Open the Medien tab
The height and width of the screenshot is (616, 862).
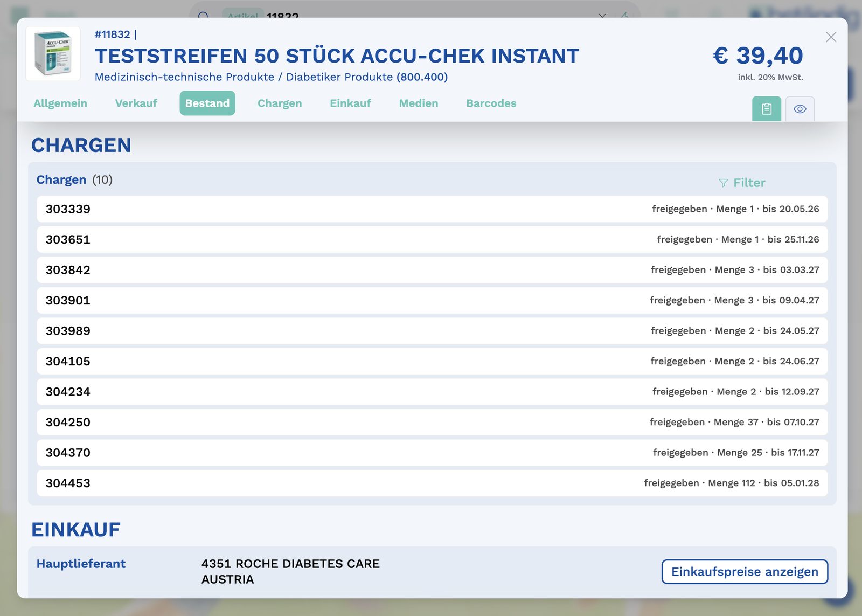(419, 103)
